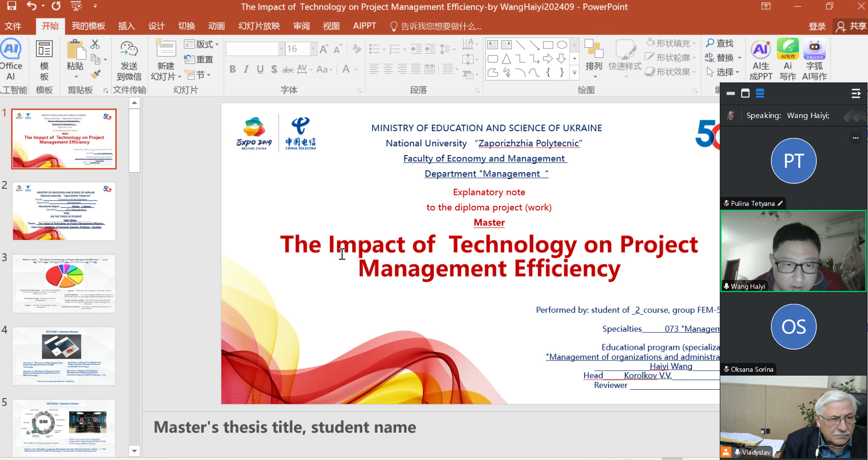868x460 pixels.
Task: Toggle Bold formatting
Action: (x=233, y=69)
